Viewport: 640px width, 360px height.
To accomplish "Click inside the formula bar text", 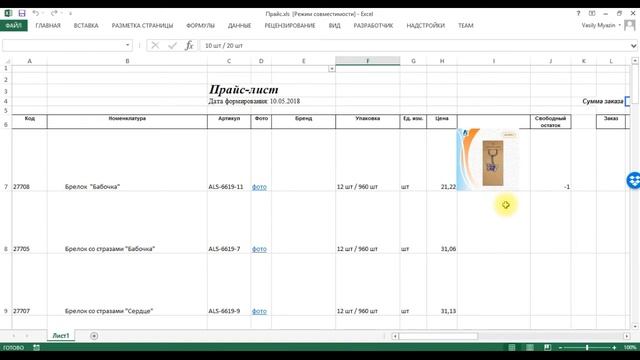I will click(x=224, y=46).
